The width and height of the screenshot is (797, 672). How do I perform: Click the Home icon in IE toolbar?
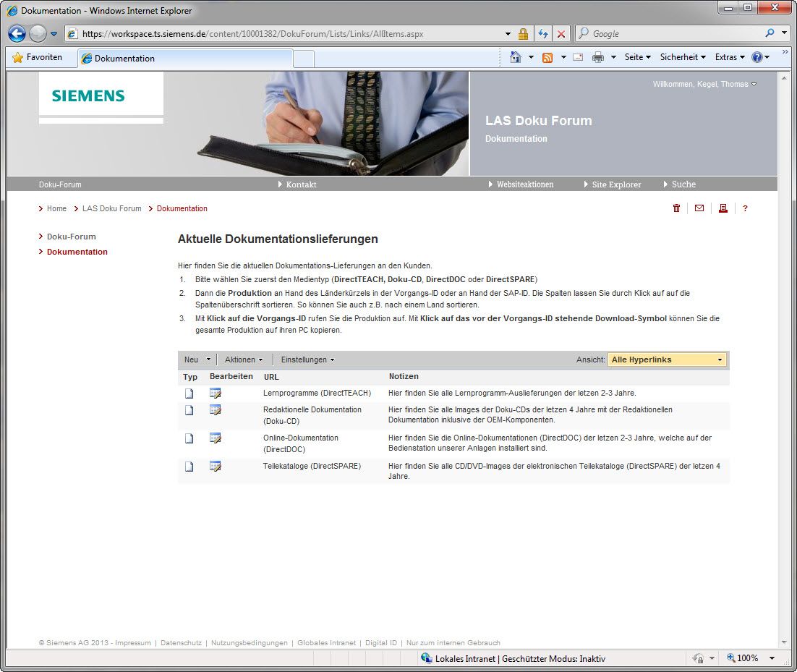pos(515,57)
